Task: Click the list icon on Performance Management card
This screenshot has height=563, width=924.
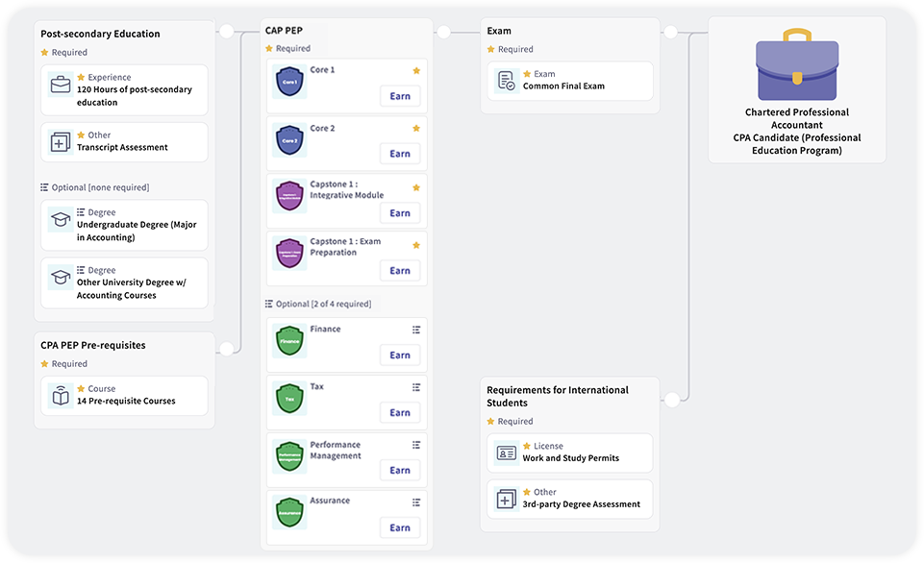Action: pos(416,445)
